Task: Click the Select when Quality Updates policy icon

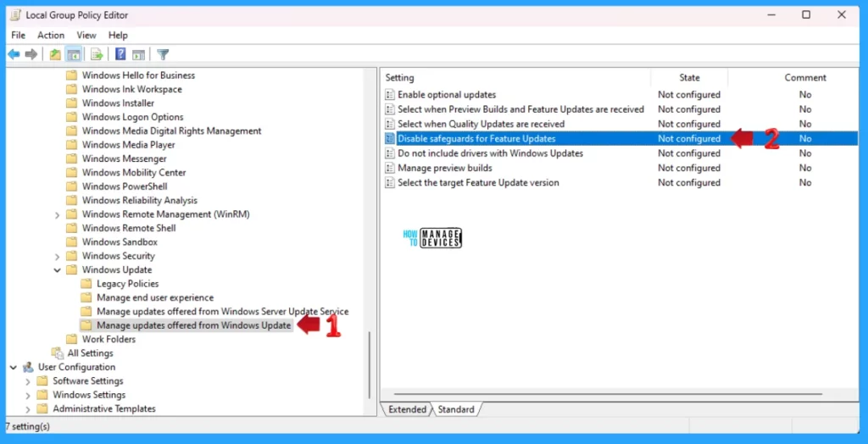Action: 390,124
